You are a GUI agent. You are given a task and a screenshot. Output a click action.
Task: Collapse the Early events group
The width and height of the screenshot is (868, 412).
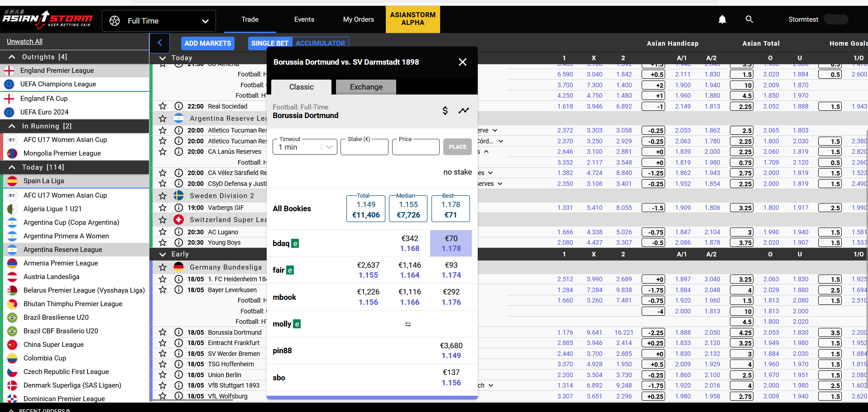pyautogui.click(x=162, y=254)
